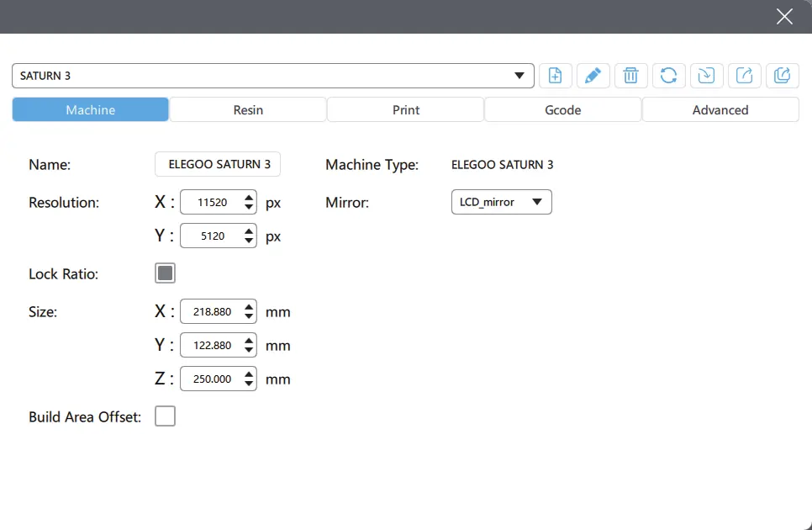Import profile with inward arrow icon
This screenshot has width=812, height=530.
pos(706,76)
